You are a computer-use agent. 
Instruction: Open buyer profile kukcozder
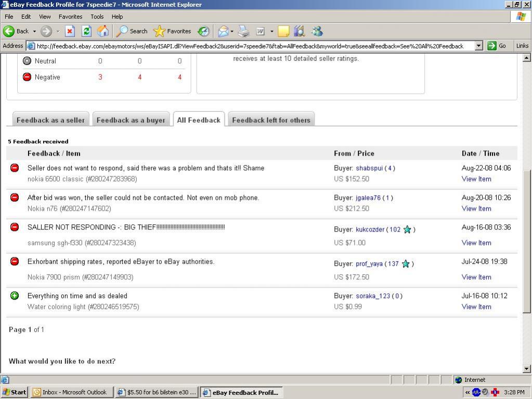[x=370, y=229]
